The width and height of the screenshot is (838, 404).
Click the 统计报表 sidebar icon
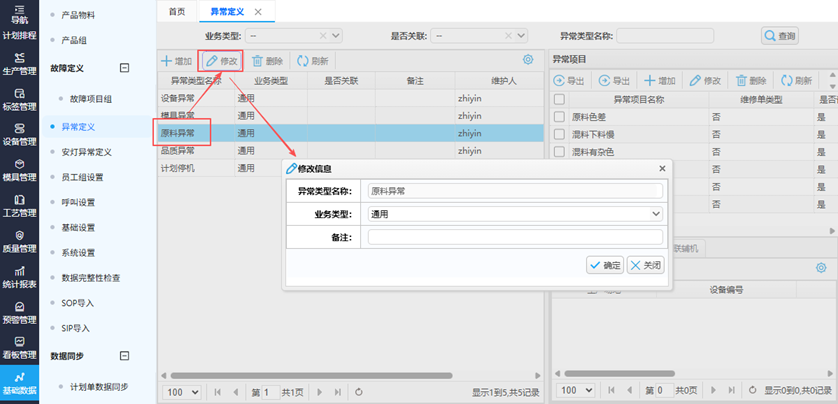[x=20, y=277]
